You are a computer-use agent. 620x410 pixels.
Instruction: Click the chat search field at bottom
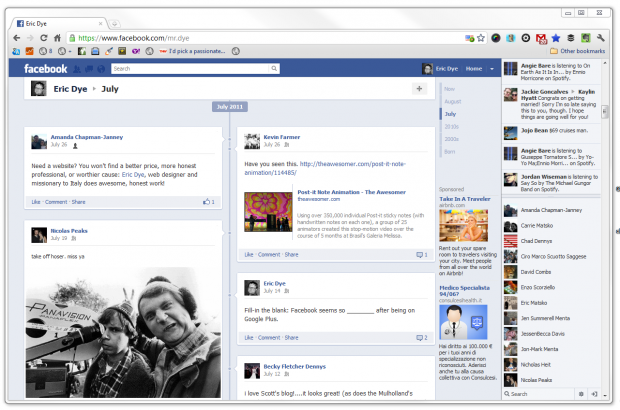tap(538, 394)
